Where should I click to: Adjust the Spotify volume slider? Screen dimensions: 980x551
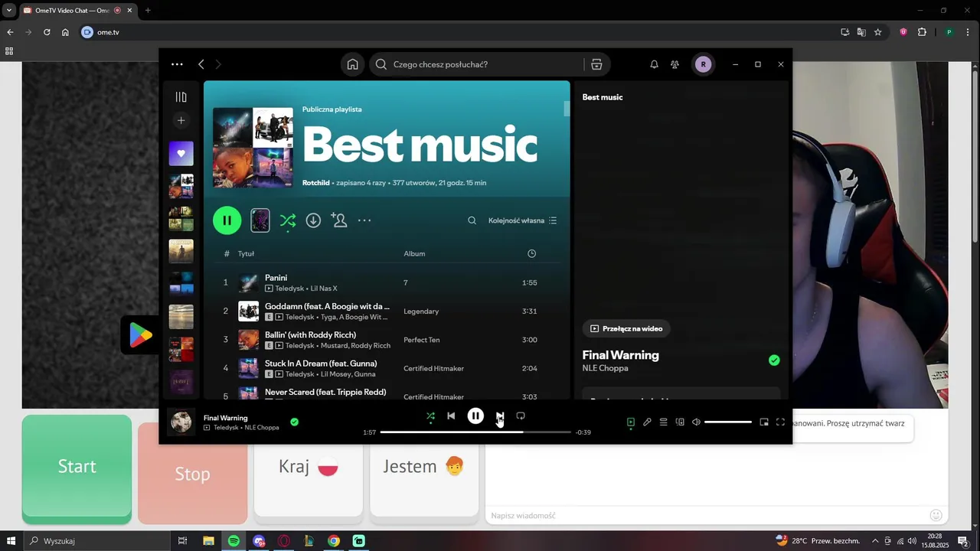point(728,422)
